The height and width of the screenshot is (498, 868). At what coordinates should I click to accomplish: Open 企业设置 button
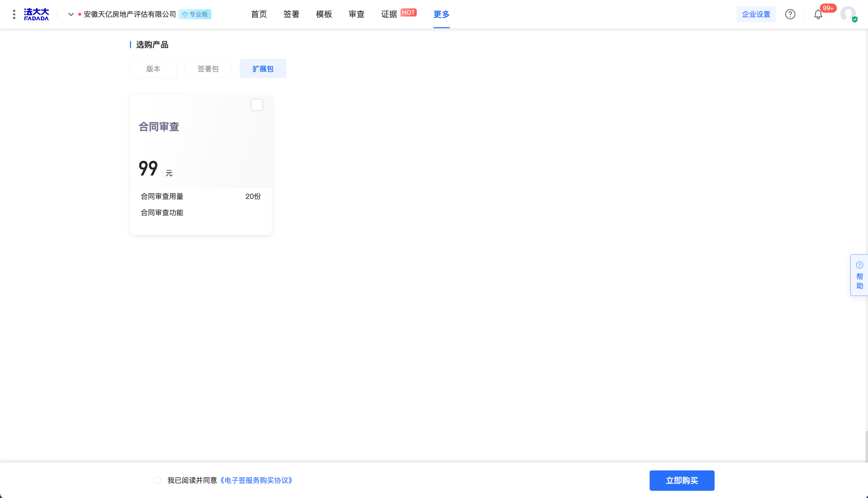click(x=756, y=14)
